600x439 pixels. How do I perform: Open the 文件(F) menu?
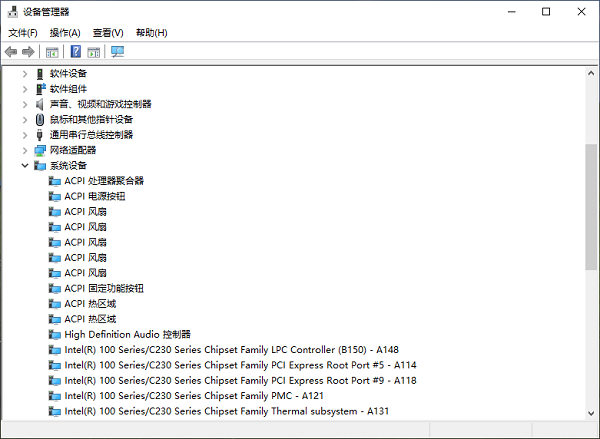23,33
